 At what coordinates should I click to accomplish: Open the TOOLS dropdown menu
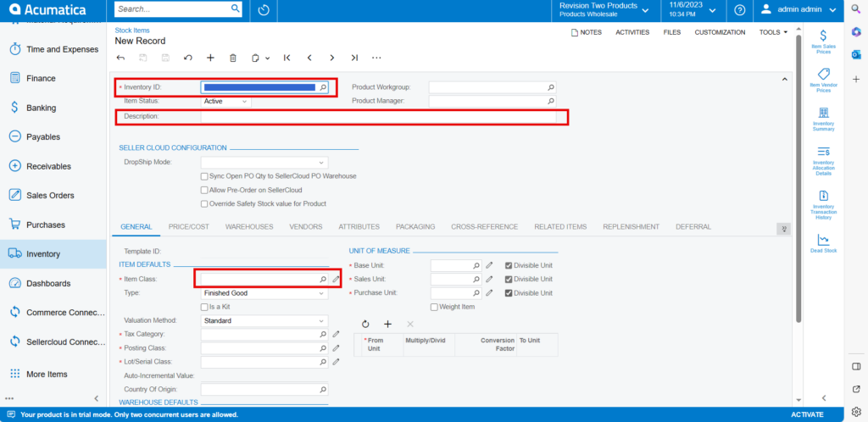tap(773, 33)
